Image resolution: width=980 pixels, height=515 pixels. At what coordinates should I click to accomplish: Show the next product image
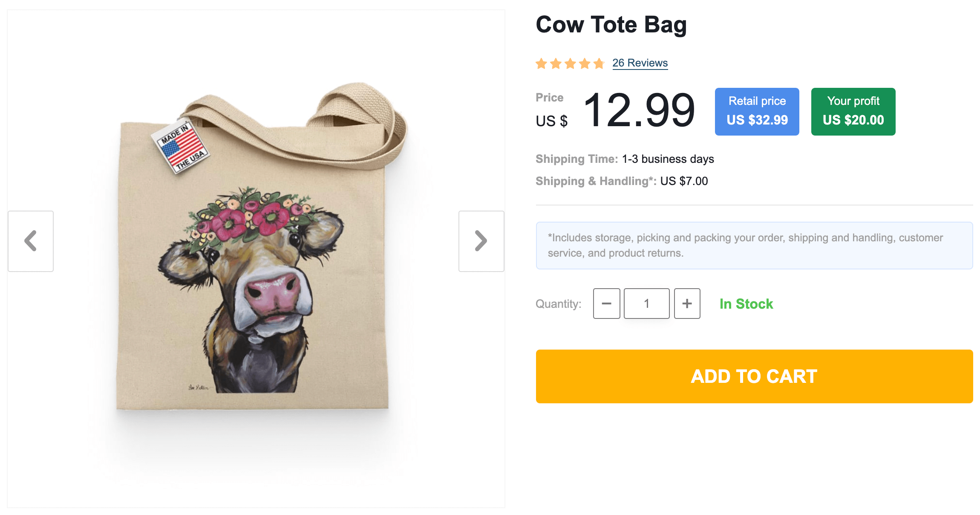click(481, 241)
